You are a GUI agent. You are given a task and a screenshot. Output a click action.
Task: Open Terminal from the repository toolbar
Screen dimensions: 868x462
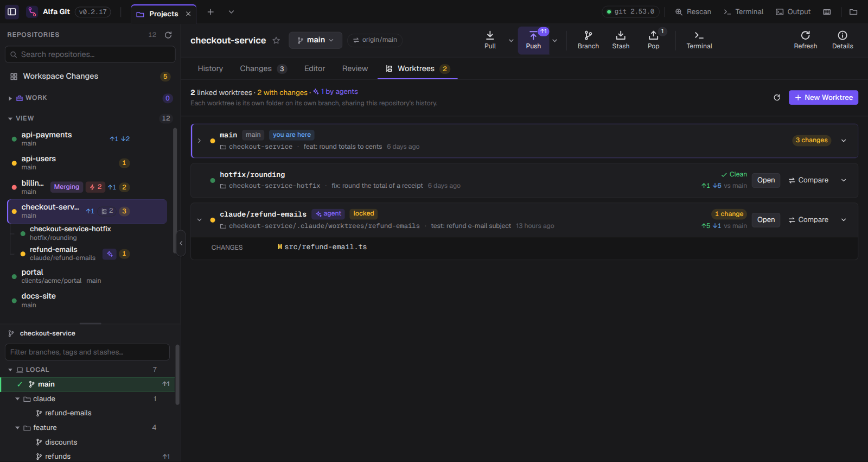tap(699, 40)
